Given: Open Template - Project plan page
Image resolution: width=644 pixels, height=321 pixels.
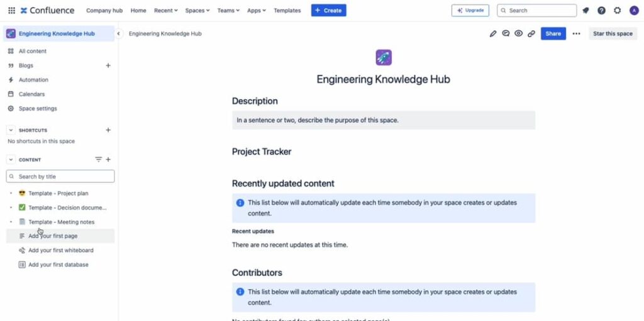Looking at the screenshot, I should [58, 193].
